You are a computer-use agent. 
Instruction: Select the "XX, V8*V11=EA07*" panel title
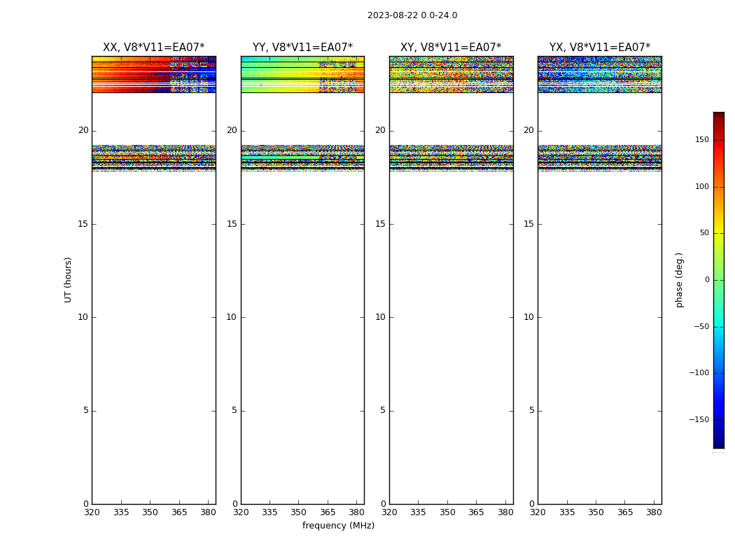click(154, 48)
